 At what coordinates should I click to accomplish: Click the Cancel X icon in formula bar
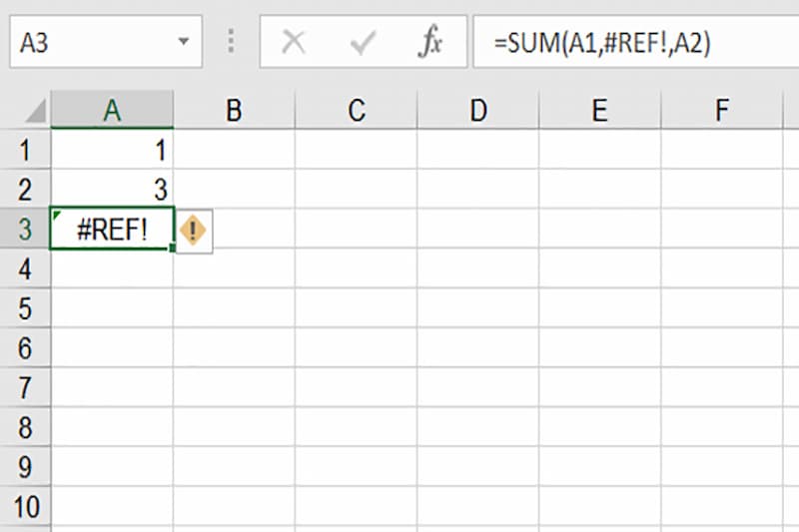tap(294, 42)
